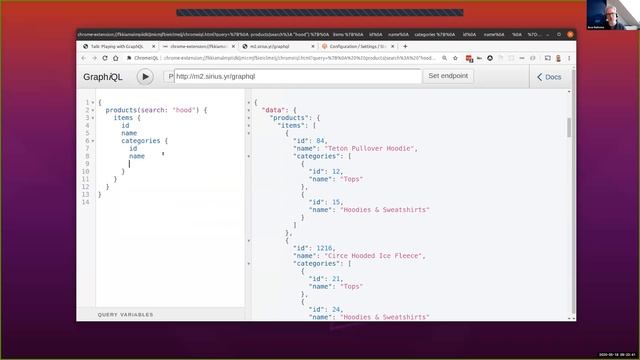This screenshot has height=360, width=640.
Task: Click the first "Hoodies & Sweatshirts" result value
Action: (385, 210)
